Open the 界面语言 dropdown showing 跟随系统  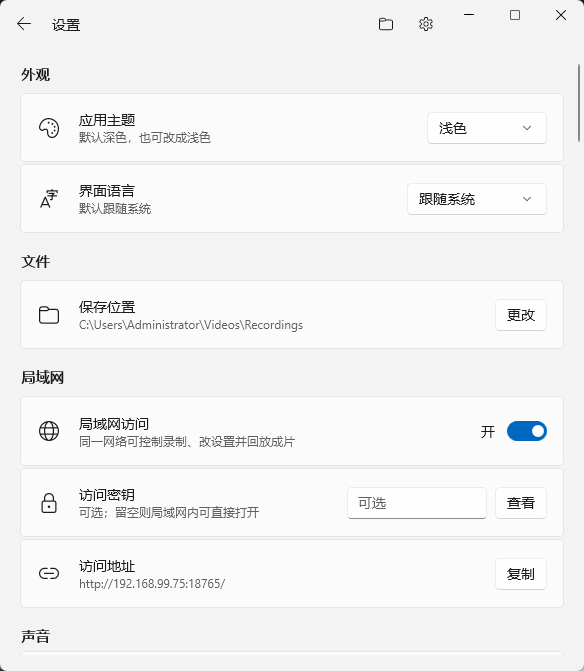click(x=477, y=199)
